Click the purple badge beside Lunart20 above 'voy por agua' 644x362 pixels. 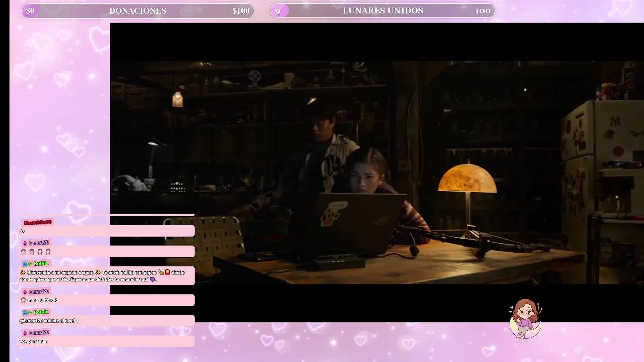click(25, 333)
